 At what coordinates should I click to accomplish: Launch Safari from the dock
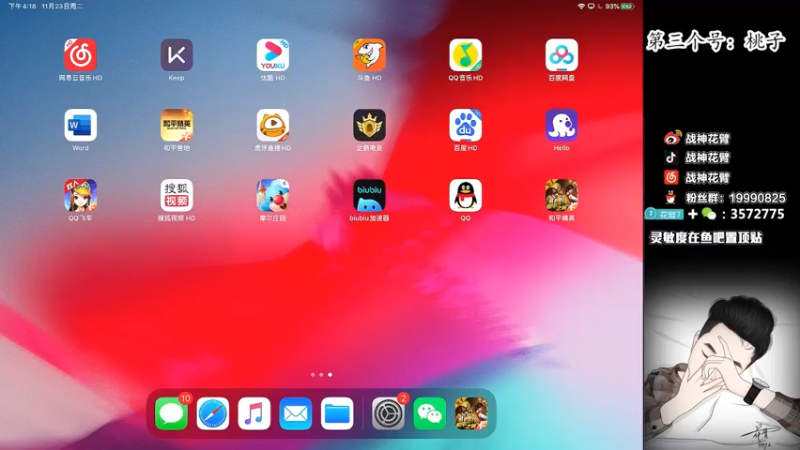[213, 413]
